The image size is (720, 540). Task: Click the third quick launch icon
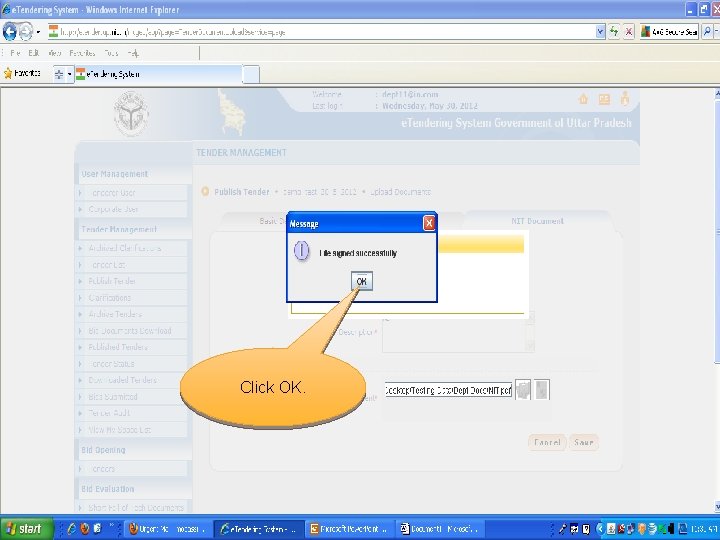tap(97, 529)
